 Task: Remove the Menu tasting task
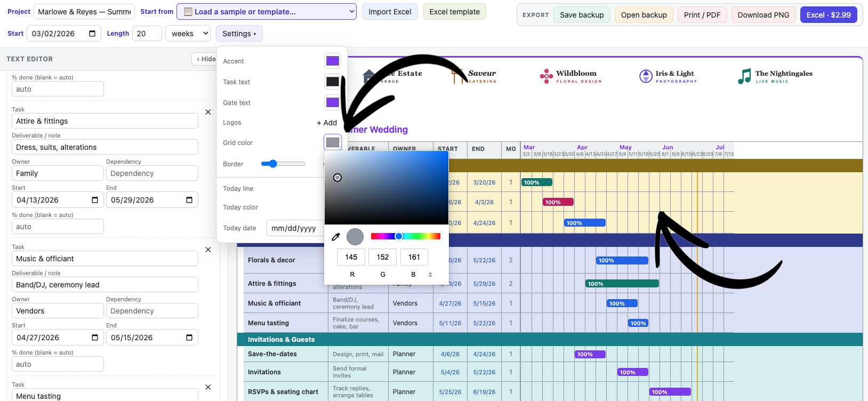[x=208, y=387]
